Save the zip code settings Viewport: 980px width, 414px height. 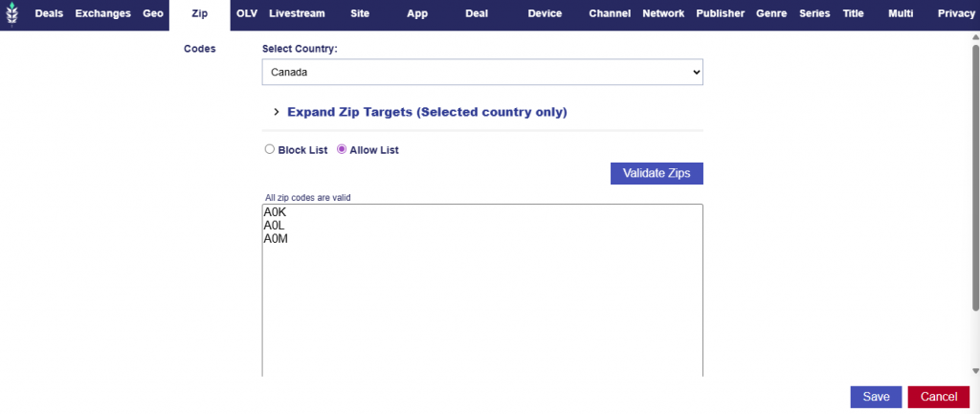point(876,397)
